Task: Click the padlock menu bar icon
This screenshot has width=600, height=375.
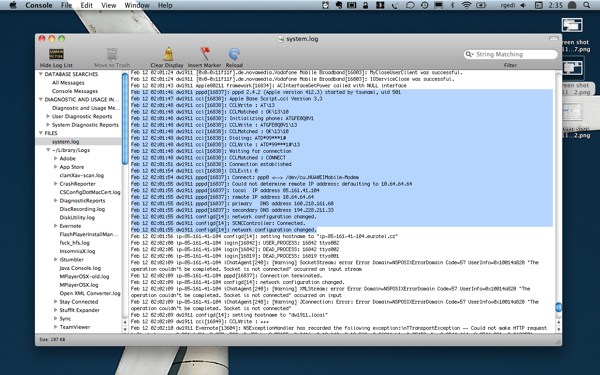Action: [x=365, y=5]
